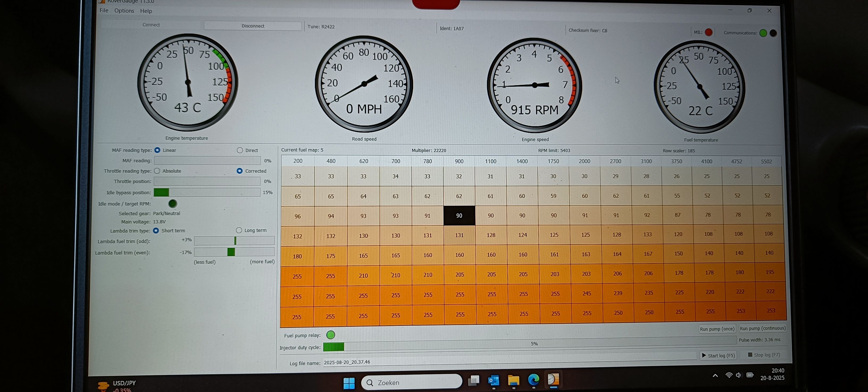Click the Windows Start button

[349, 383]
